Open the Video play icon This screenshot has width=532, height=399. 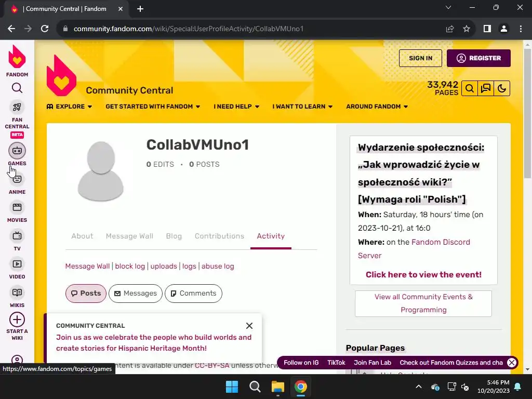pyautogui.click(x=17, y=264)
